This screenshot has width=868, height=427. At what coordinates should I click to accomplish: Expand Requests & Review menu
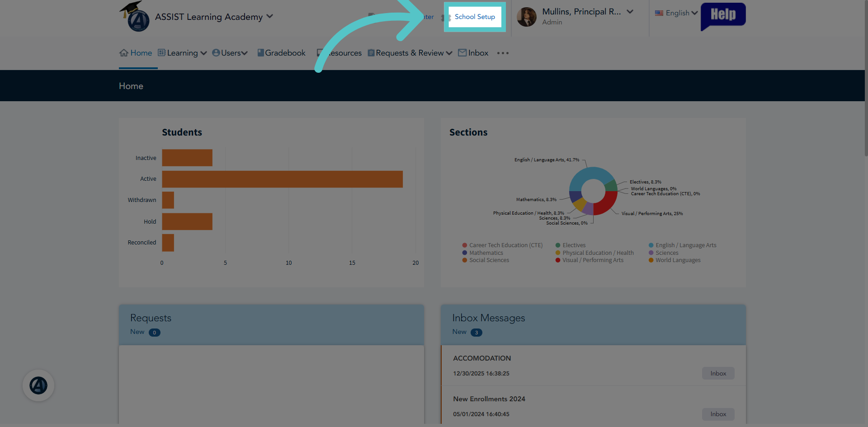(x=410, y=53)
